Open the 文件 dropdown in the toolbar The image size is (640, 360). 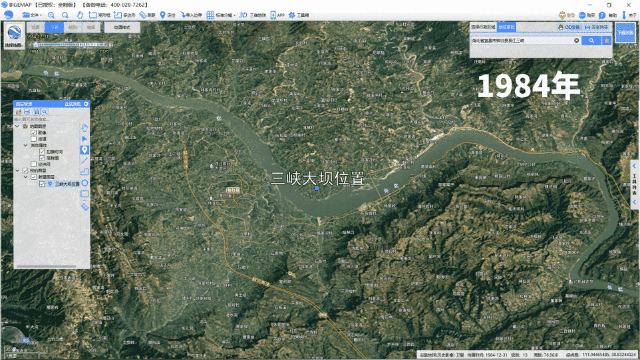(32, 15)
